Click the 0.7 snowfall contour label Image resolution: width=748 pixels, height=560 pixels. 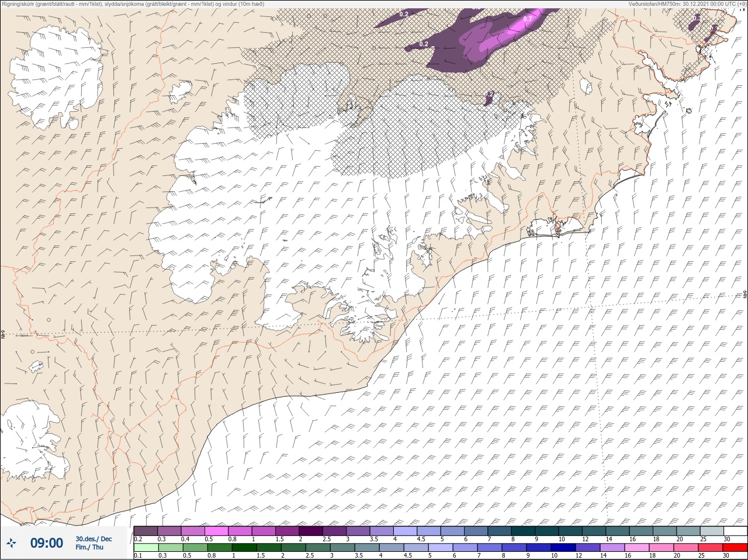tap(528, 19)
